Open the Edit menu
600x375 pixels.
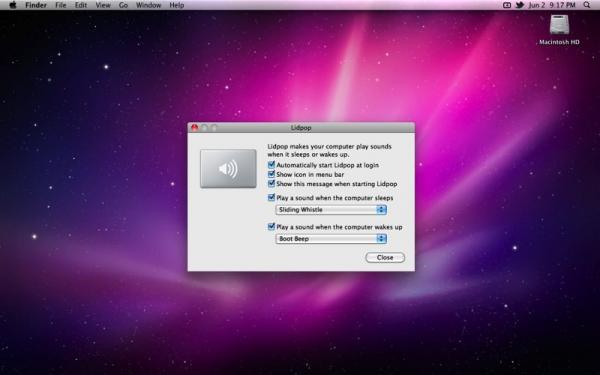coord(81,5)
